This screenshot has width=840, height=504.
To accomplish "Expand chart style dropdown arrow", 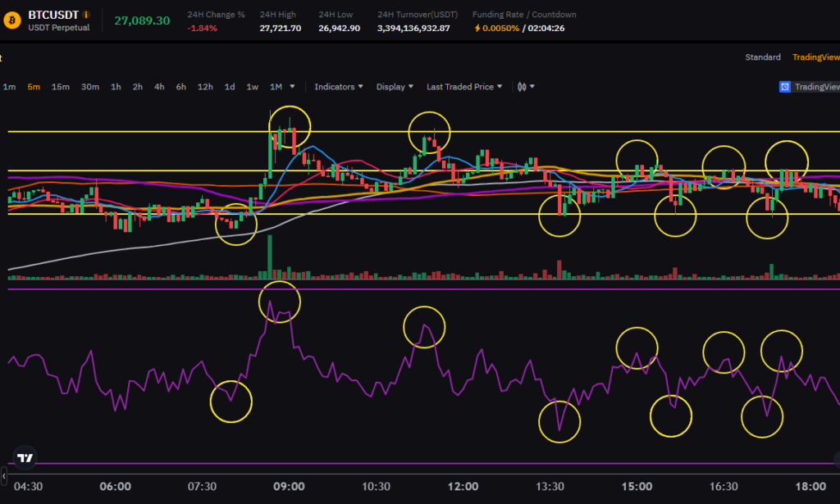I will [x=532, y=87].
